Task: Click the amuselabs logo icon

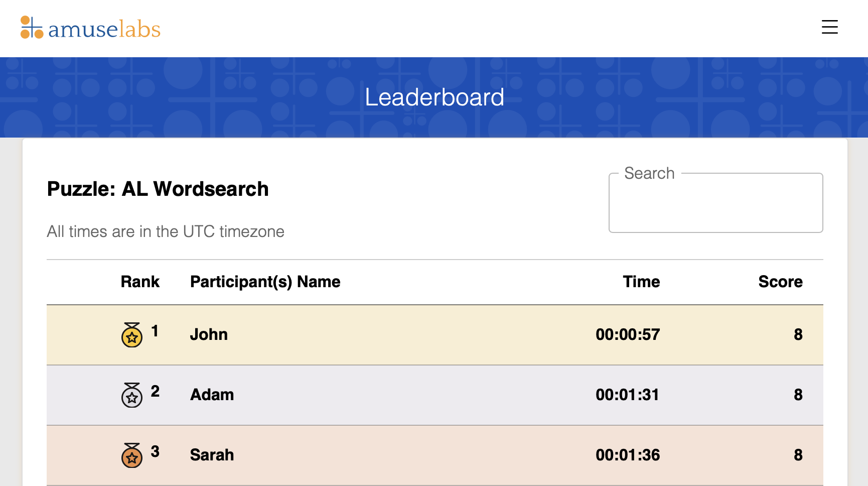Action: pos(32,27)
